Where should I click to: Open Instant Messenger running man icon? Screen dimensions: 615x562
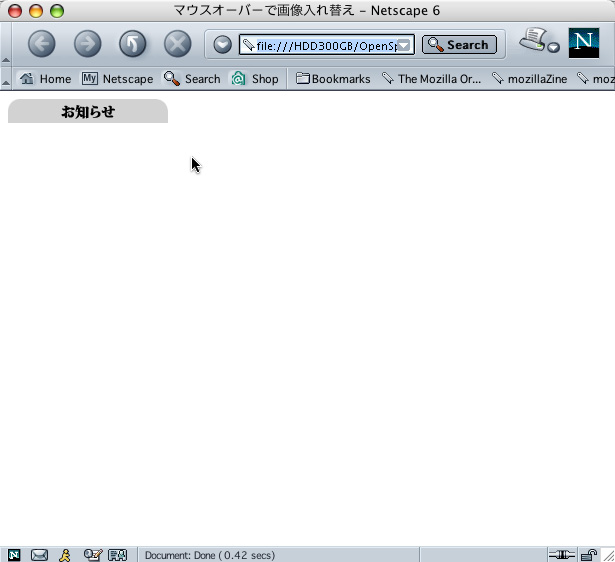point(65,555)
